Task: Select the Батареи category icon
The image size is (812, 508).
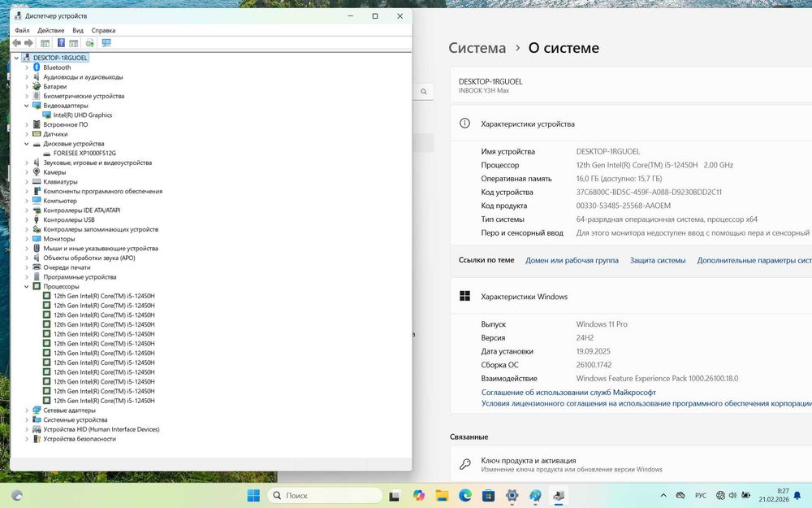Action: [x=37, y=87]
